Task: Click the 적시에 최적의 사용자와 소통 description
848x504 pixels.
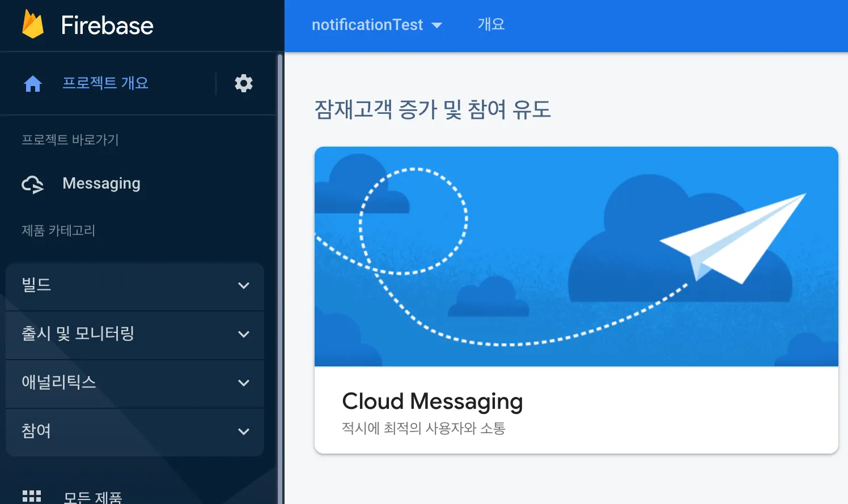Action: pos(423,428)
